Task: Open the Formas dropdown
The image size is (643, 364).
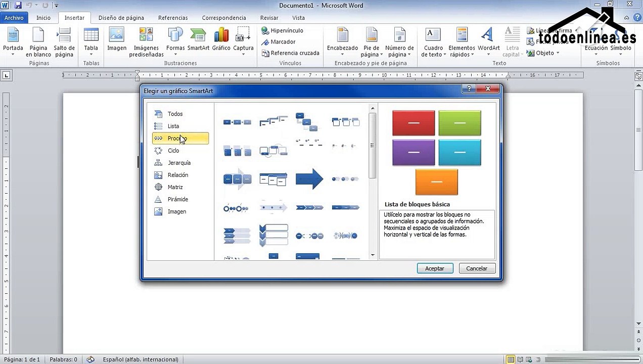Action: point(175,54)
